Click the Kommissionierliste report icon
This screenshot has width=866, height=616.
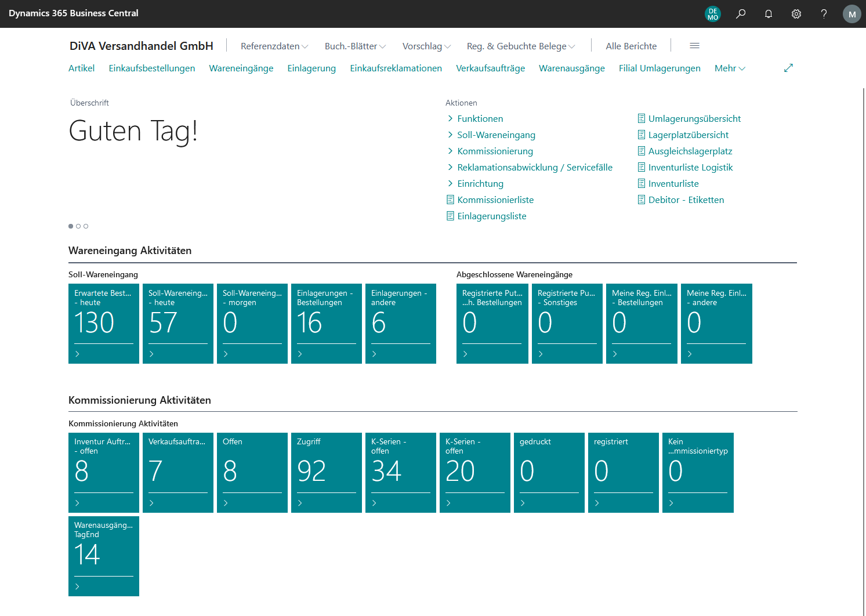(x=450, y=200)
